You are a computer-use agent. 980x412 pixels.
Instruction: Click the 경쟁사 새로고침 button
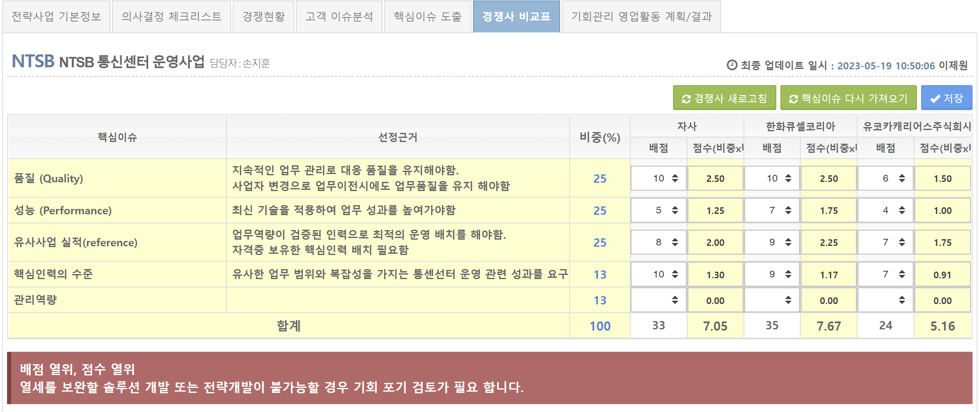724,98
